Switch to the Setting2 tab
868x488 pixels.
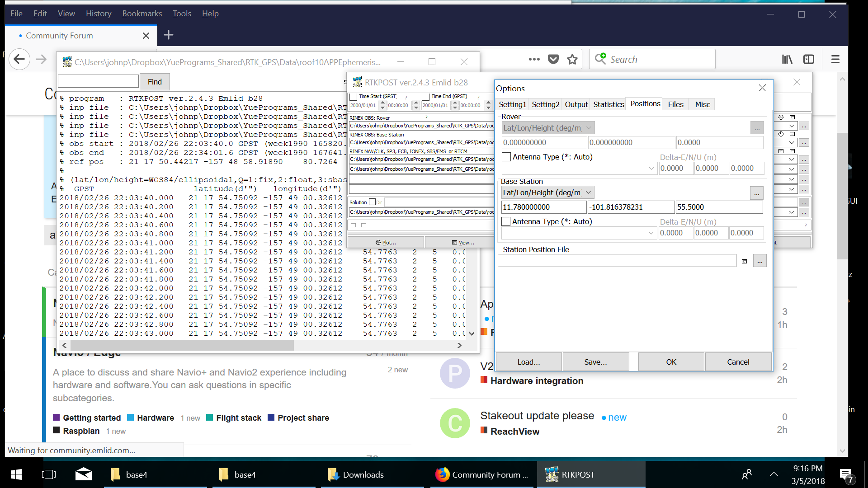pyautogui.click(x=545, y=104)
